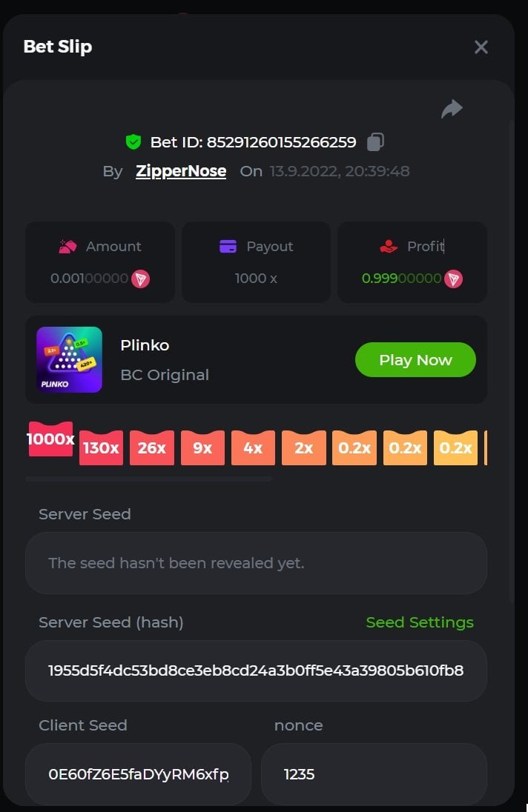Select the 9x multiplier tile

click(202, 448)
